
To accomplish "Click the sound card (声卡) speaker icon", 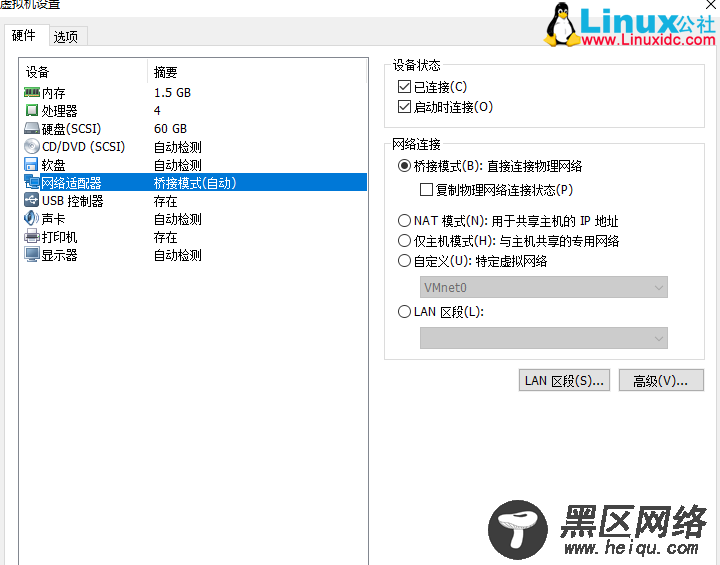I will tap(31, 219).
